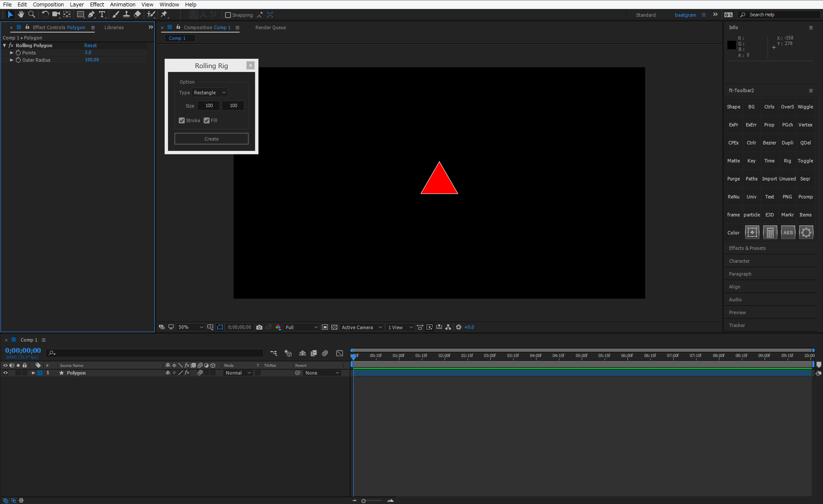Open the Graph Editor in the timeline
Viewport: 823px width, 504px height.
[339, 353]
